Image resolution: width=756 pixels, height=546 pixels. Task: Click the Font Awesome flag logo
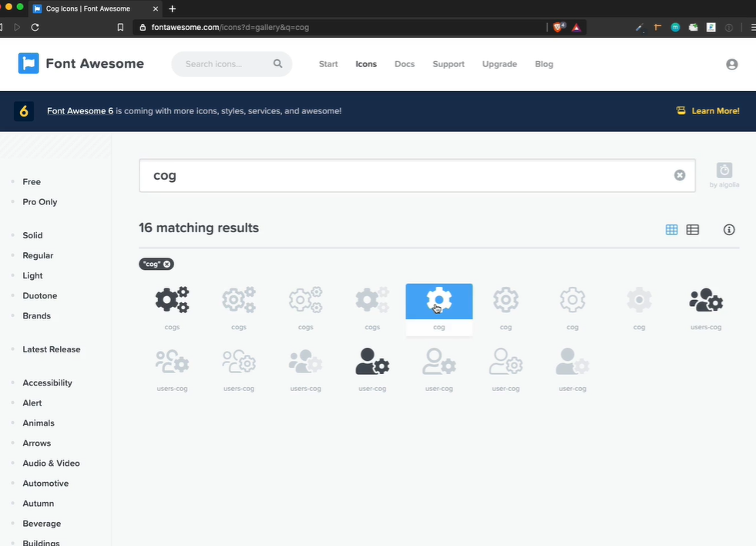[x=29, y=64]
